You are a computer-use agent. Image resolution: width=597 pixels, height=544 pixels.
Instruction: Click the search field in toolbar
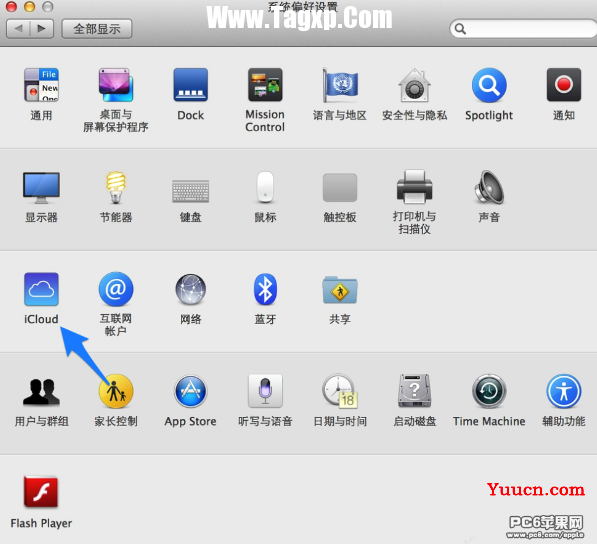[x=523, y=29]
